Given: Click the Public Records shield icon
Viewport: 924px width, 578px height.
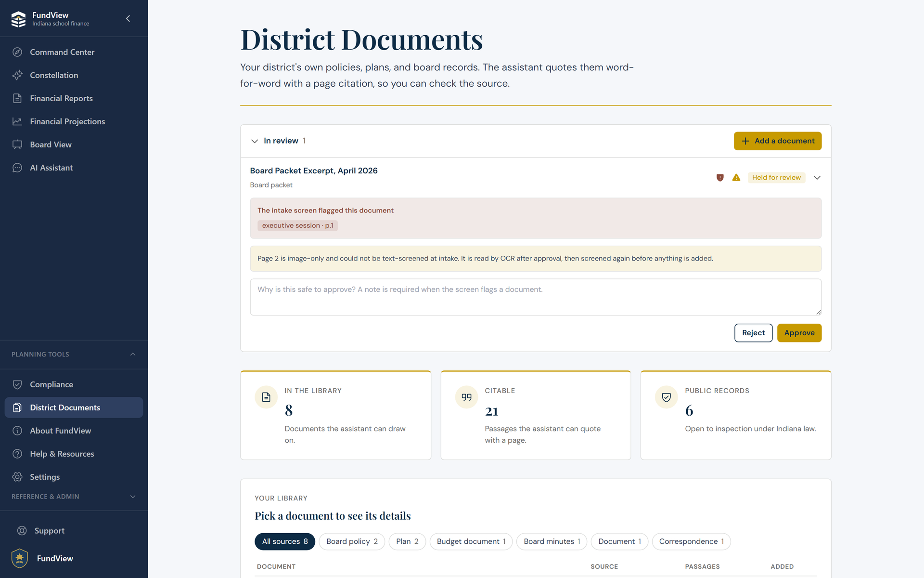Looking at the screenshot, I should 667,397.
